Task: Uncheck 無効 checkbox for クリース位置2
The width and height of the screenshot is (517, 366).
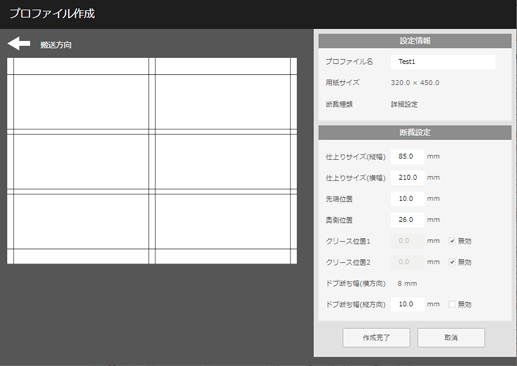Action: click(452, 262)
